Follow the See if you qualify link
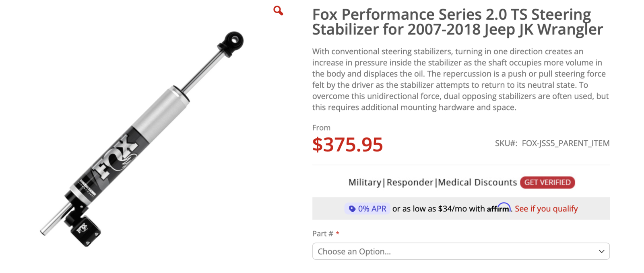This screenshot has height=273, width=644. [x=546, y=209]
